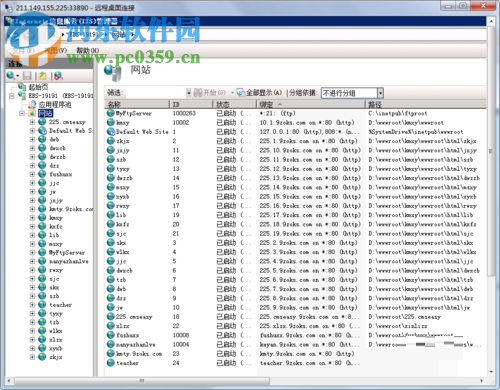This screenshot has width=500, height=390.
Task: Expand the dwb tree node
Action: point(32,139)
